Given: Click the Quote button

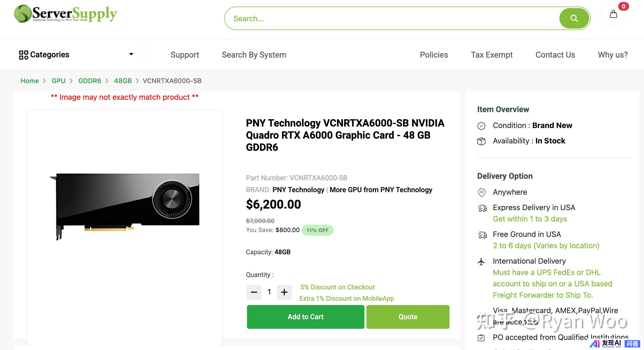Looking at the screenshot, I should (408, 317).
